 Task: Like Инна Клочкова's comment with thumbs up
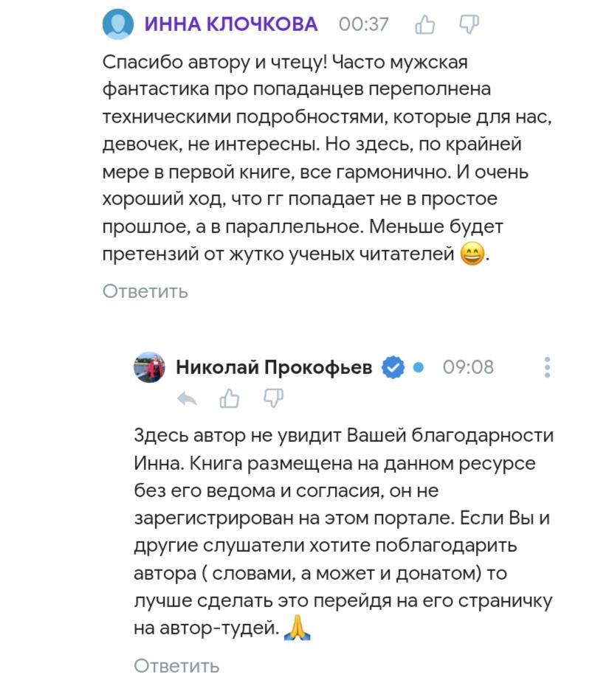(425, 25)
